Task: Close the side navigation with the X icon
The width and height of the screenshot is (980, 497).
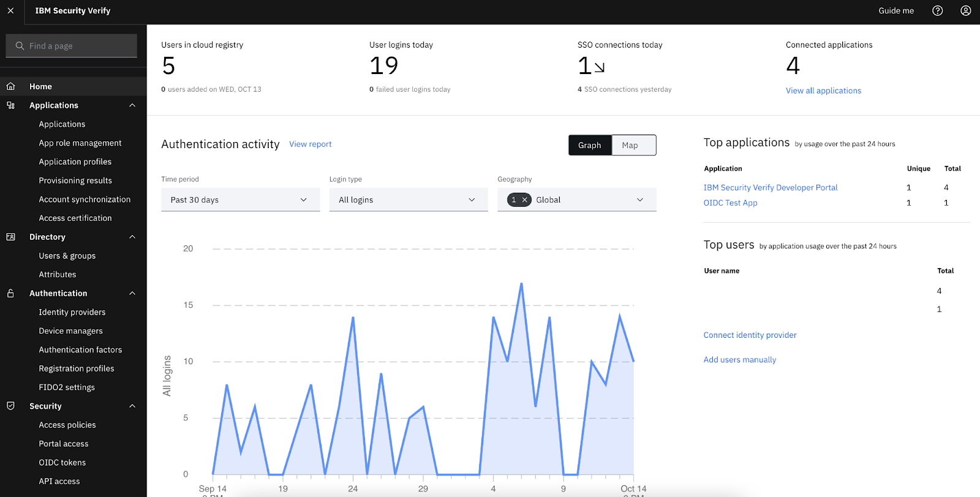Action: (x=10, y=10)
